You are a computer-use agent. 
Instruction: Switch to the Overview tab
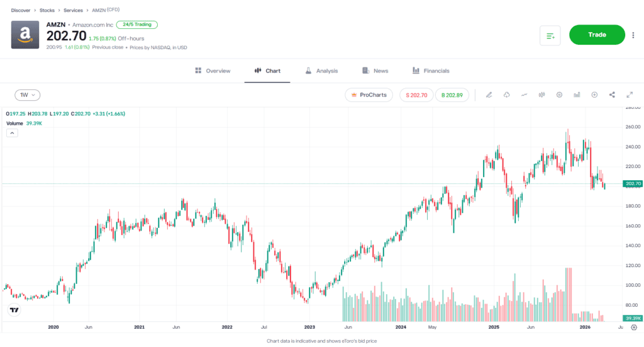tap(213, 71)
